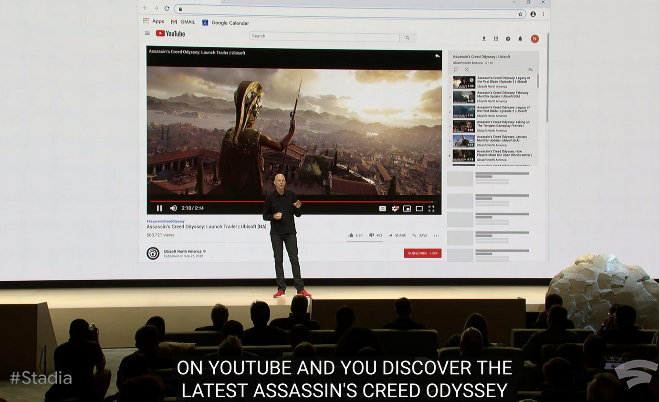Play Legacy of the First Blade Episode 2 video
Image resolution: width=659 pixels, height=402 pixels.
pyautogui.click(x=492, y=82)
